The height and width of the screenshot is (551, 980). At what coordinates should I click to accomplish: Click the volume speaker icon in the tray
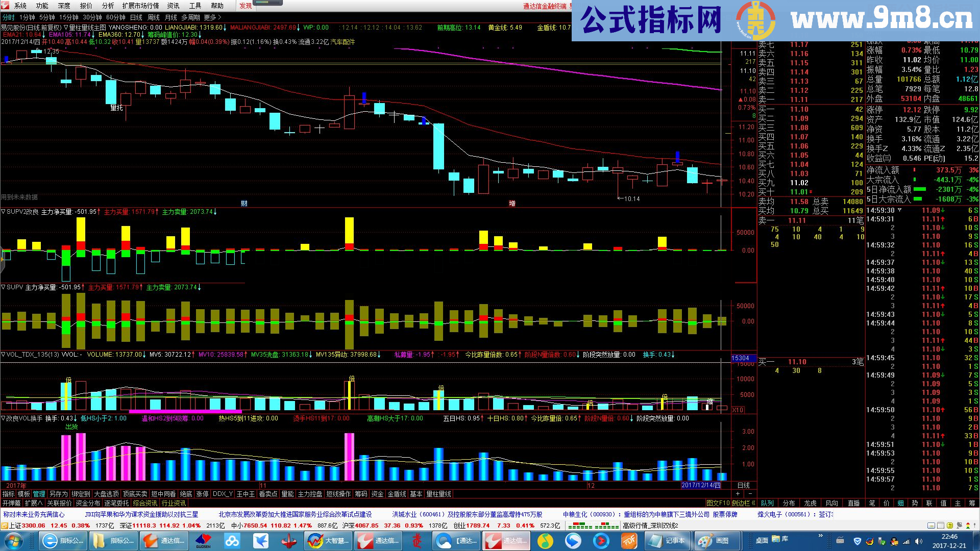(919, 542)
